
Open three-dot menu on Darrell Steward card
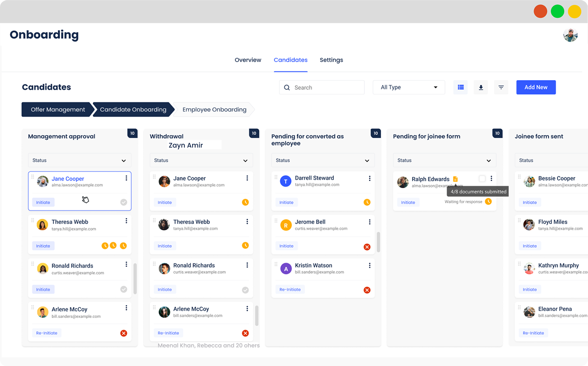369,178
